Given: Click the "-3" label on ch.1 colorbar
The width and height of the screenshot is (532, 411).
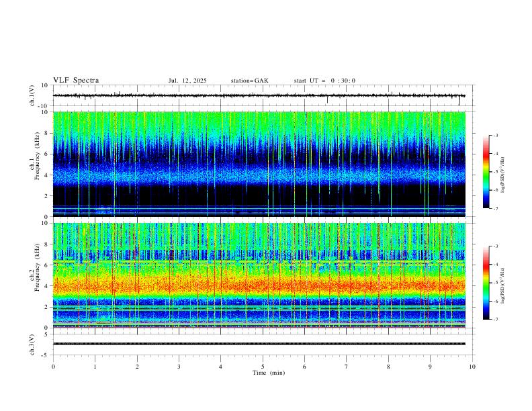Looking at the screenshot, I should pos(496,136).
